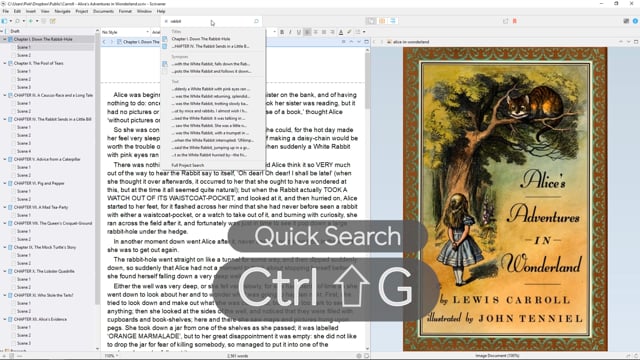Open search result Chapter I. Down The Rabbit-Hole title
640x360 pixels.
(x=201, y=39)
